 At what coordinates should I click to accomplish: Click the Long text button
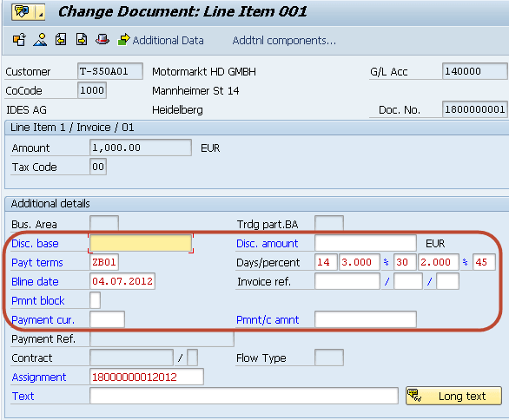453,396
